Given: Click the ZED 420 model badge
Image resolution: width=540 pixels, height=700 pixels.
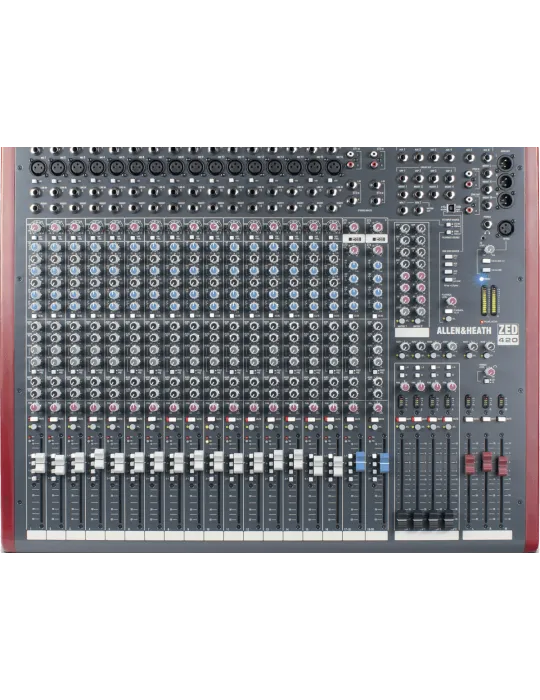Looking at the screenshot, I should pyautogui.click(x=508, y=334).
